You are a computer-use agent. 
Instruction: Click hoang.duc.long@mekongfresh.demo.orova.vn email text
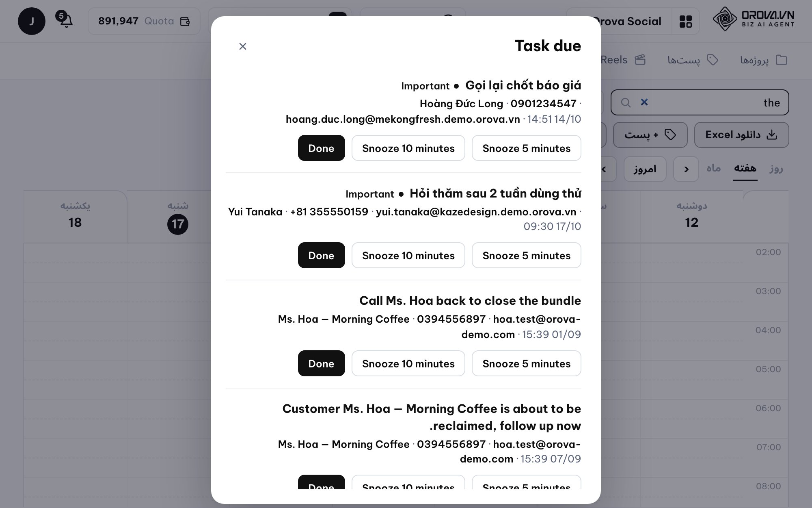[x=403, y=119]
